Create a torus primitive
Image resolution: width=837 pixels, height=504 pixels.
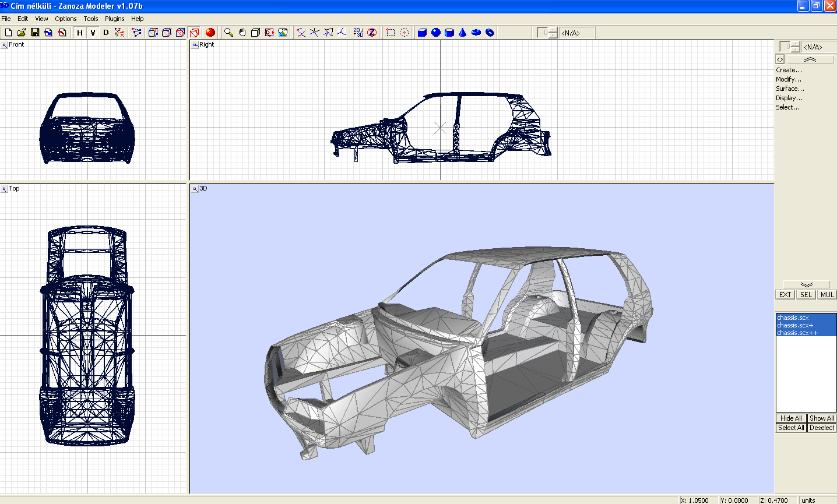click(x=476, y=33)
